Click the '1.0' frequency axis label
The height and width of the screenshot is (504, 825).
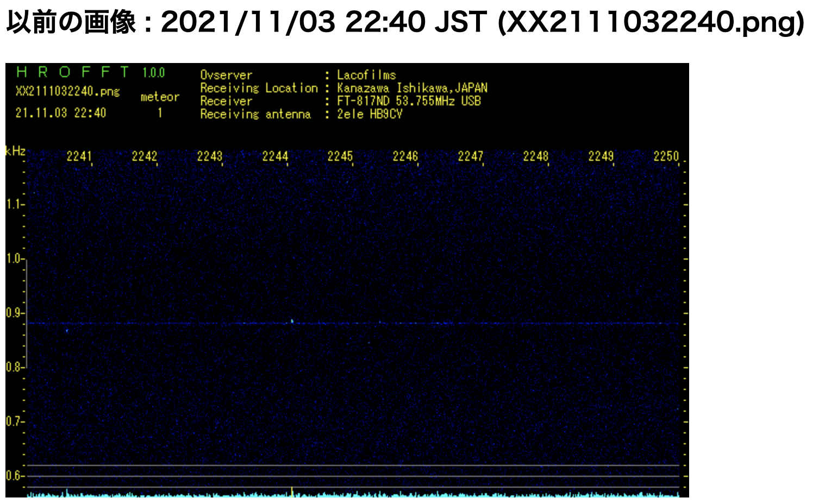14,259
